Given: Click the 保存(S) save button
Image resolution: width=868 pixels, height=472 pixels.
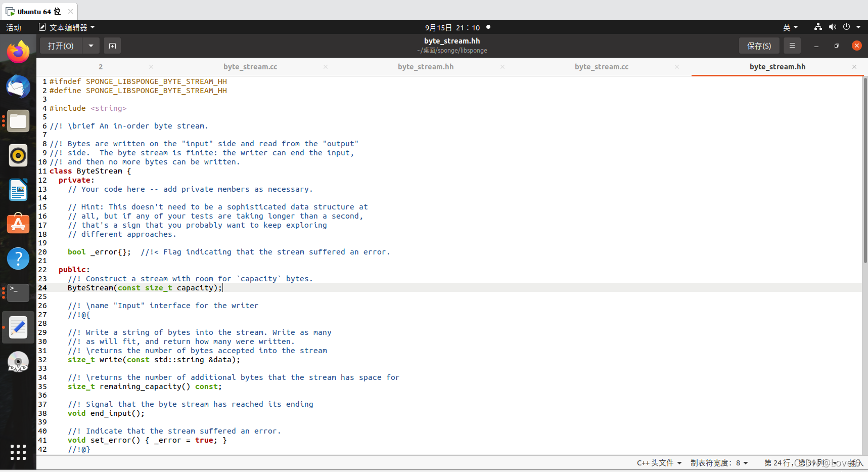Looking at the screenshot, I should [x=759, y=46].
